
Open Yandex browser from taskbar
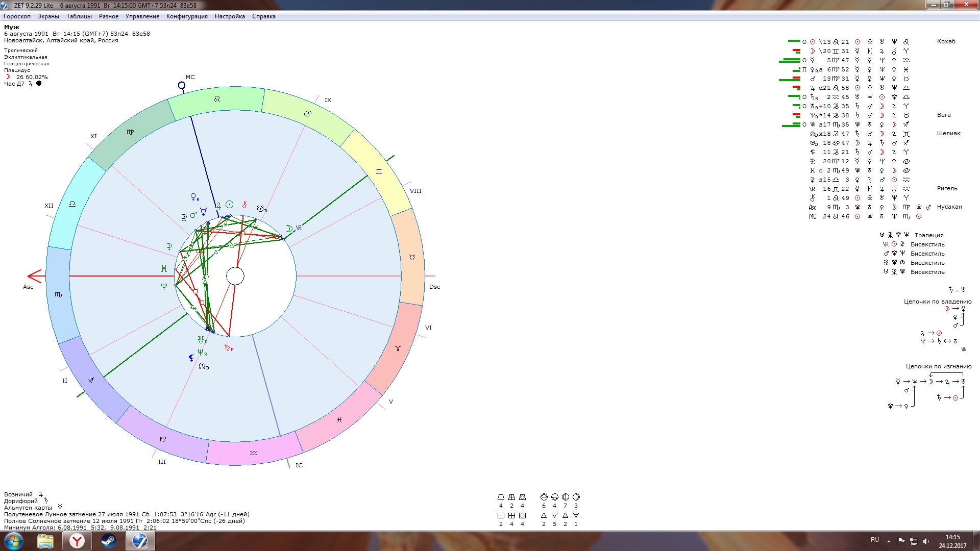click(77, 541)
